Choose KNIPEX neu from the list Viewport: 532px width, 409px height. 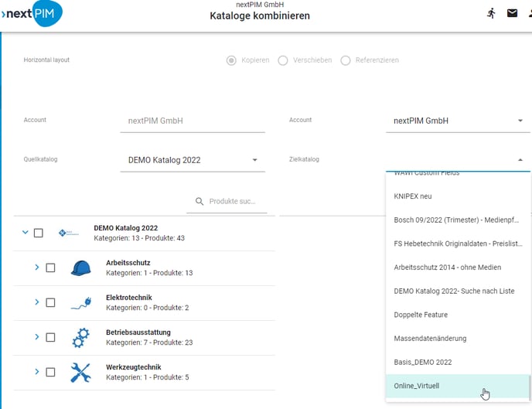point(458,196)
